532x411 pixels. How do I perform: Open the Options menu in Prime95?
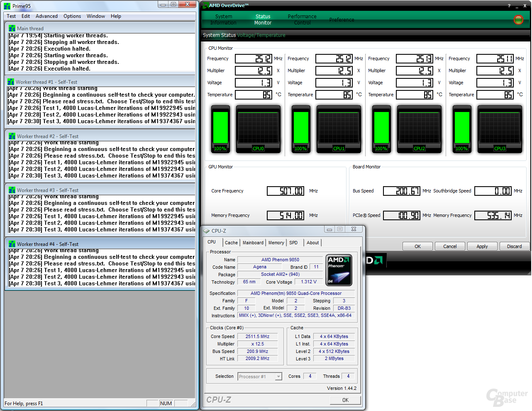[72, 16]
